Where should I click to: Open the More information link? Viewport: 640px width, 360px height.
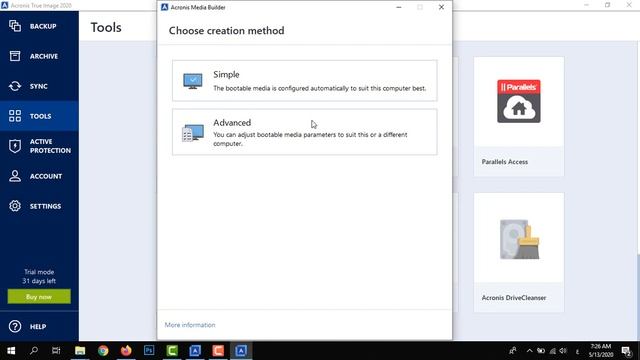click(190, 325)
